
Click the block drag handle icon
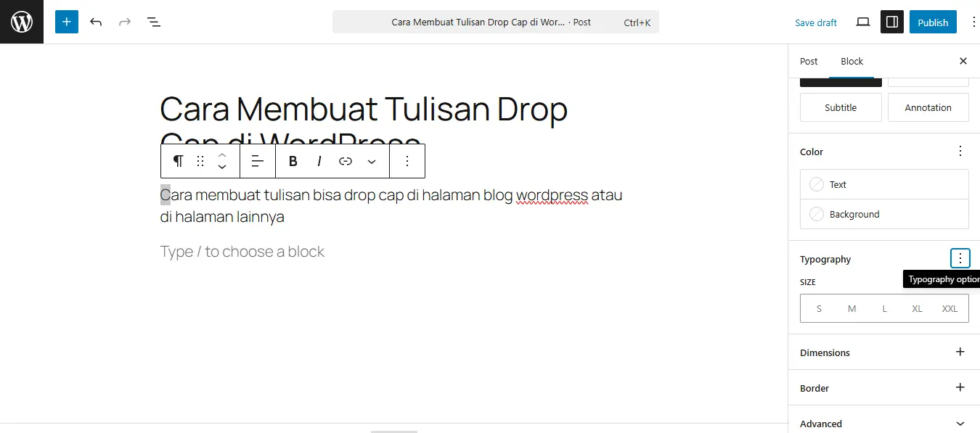coord(200,161)
